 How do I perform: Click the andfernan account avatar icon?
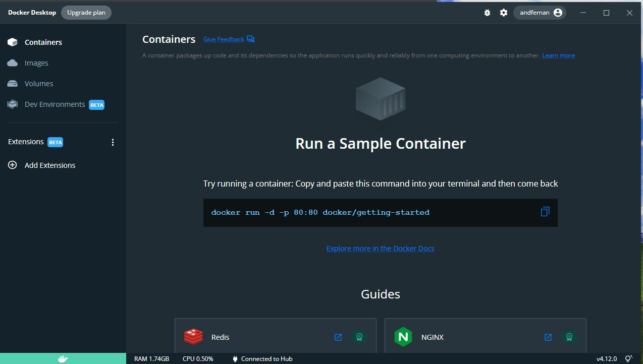558,13
